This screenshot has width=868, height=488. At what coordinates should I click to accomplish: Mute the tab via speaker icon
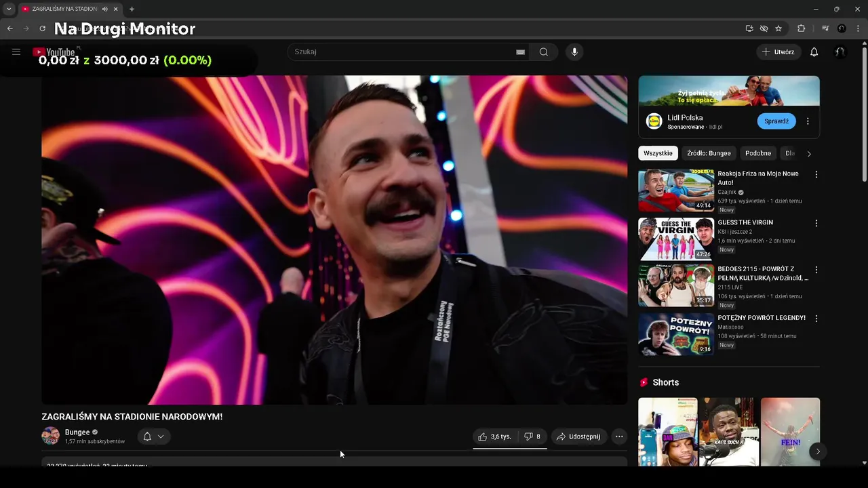(104, 9)
